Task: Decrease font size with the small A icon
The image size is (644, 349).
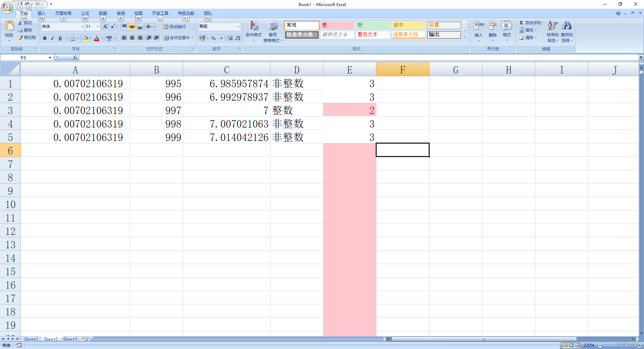Action: (x=113, y=27)
